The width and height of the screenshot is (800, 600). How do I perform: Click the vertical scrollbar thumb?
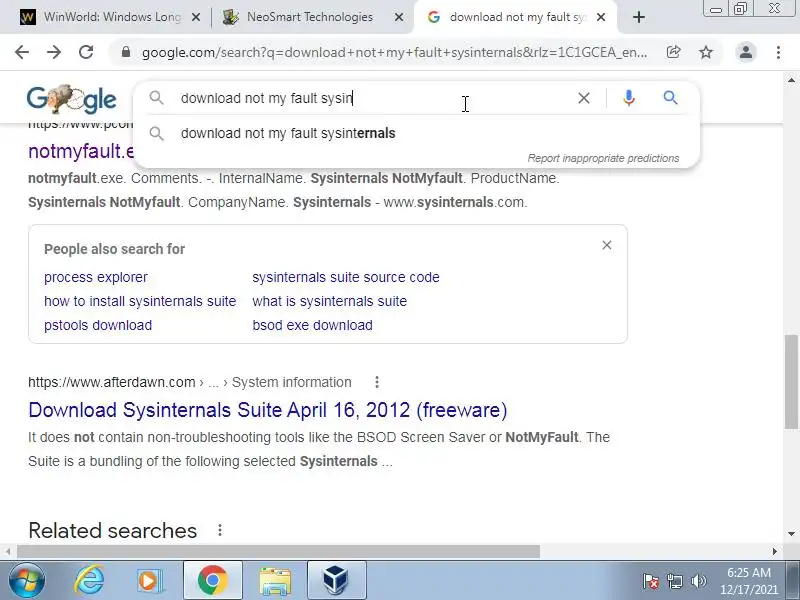coord(791,382)
